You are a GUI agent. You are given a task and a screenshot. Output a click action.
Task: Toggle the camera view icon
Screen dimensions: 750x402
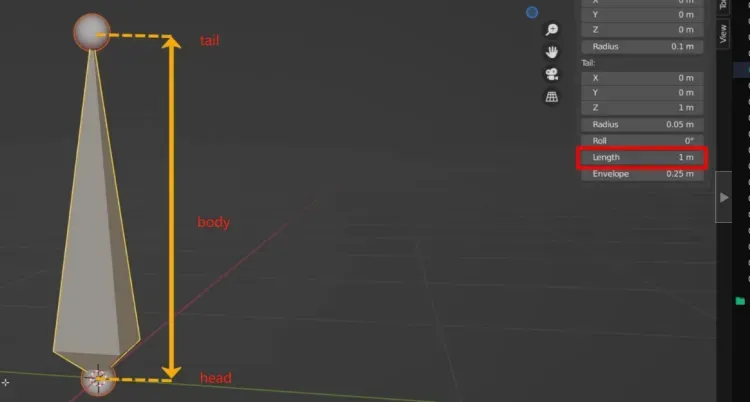(x=552, y=74)
